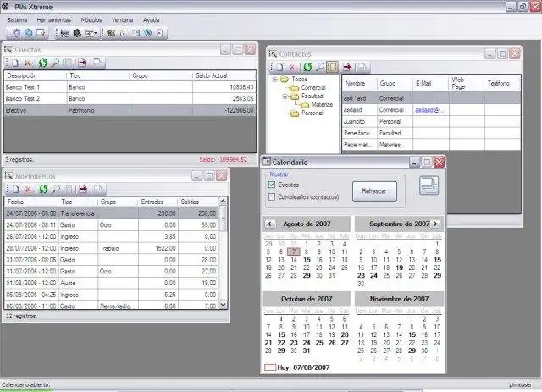Click day 15 in Agosto de 2007
542x392 pixels.
tap(307, 260)
